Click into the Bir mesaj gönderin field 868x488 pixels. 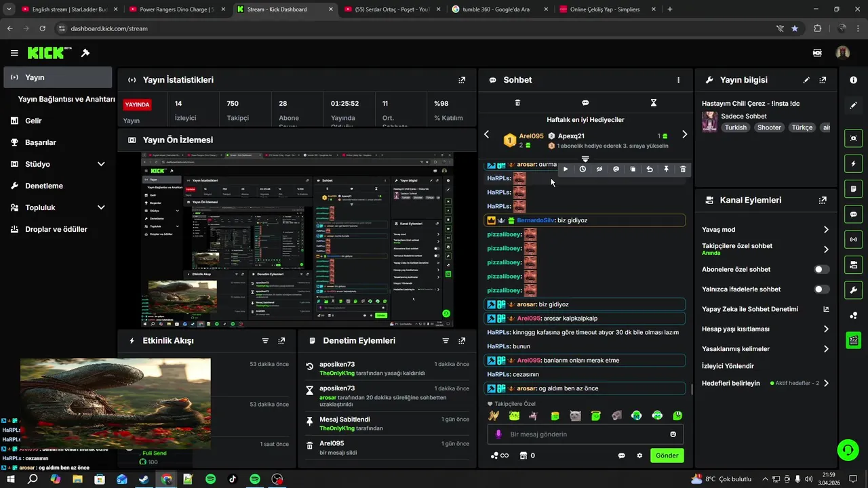coord(585,434)
